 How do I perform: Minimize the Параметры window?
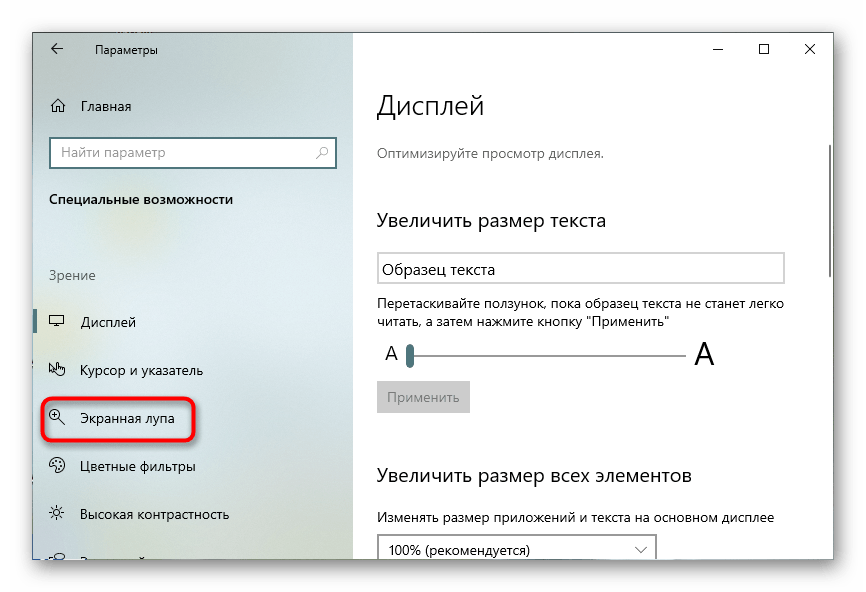[718, 49]
